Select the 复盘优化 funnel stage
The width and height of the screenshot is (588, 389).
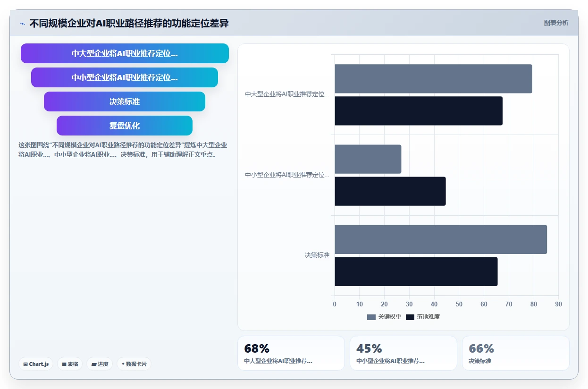point(125,126)
